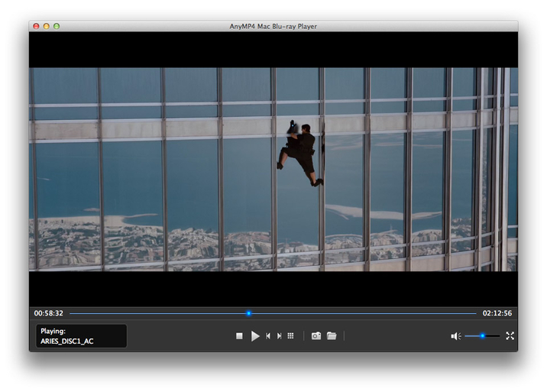This screenshot has width=547, height=392.
Task: Start playback with the play button
Action: coord(255,336)
